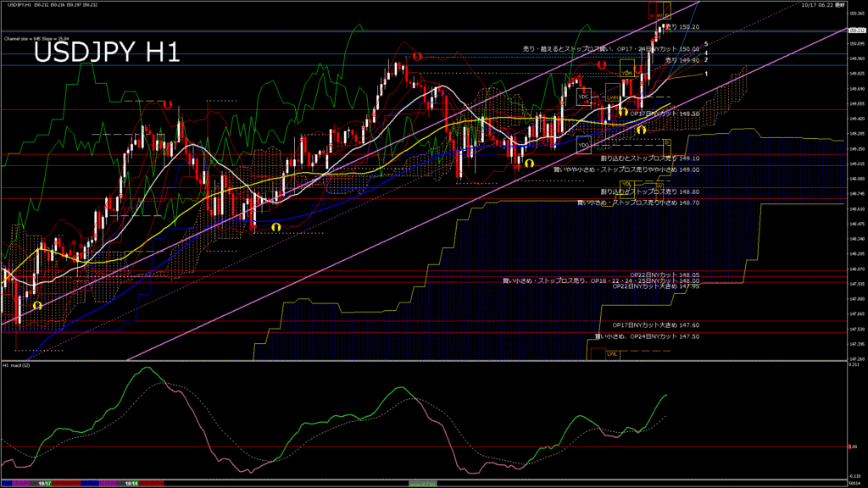Viewport: 868px width, 488px height.
Task: Click the LWL last-week-low box
Action: pyautogui.click(x=612, y=353)
